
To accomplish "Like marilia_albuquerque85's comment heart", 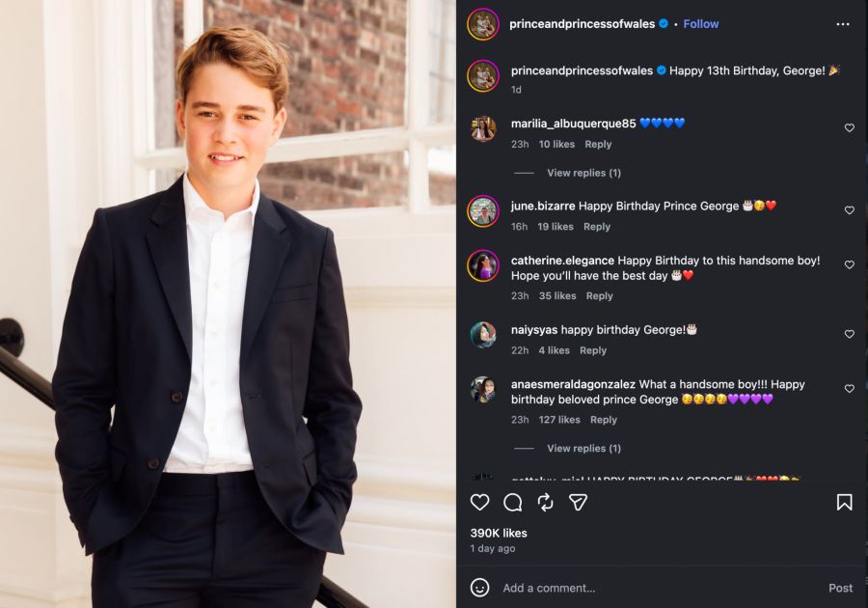I will [849, 128].
